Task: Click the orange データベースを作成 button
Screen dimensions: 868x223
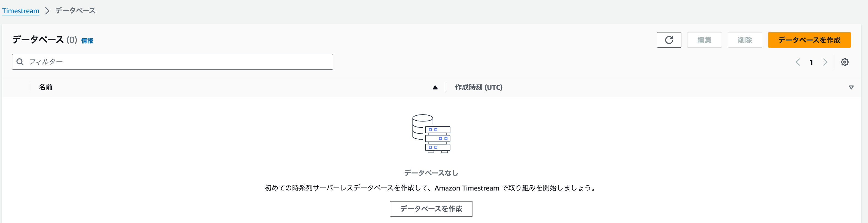Action: (809, 40)
